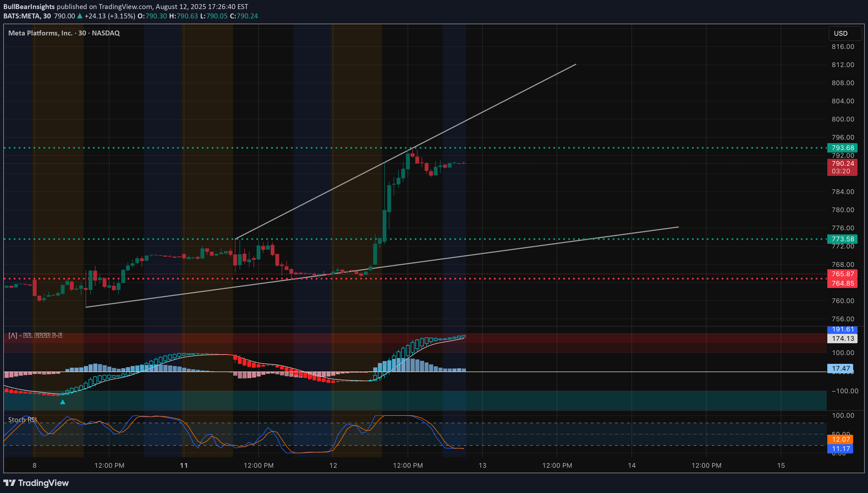Click the date label 8 on time axis
The image size is (868, 493).
click(x=35, y=465)
